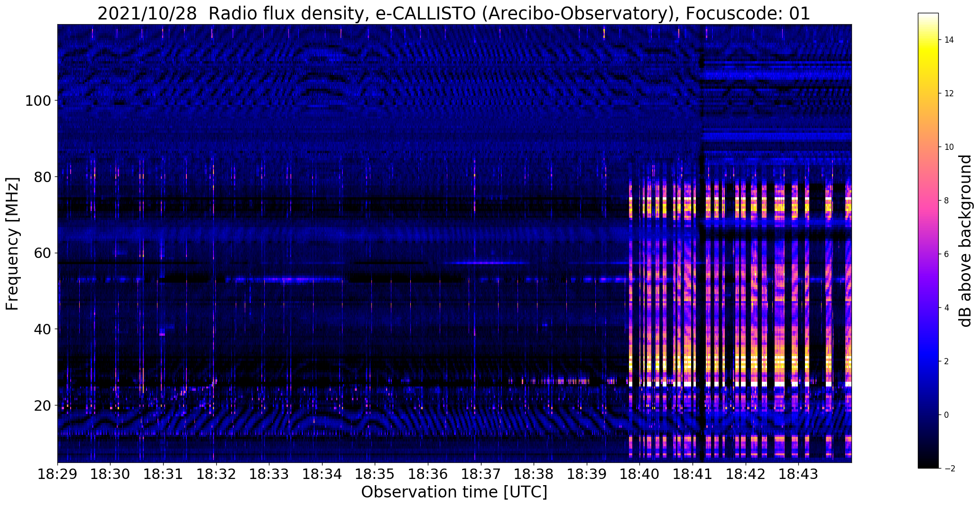980x506 pixels.
Task: Click the 18:31 time tick label
Action: pos(164,474)
